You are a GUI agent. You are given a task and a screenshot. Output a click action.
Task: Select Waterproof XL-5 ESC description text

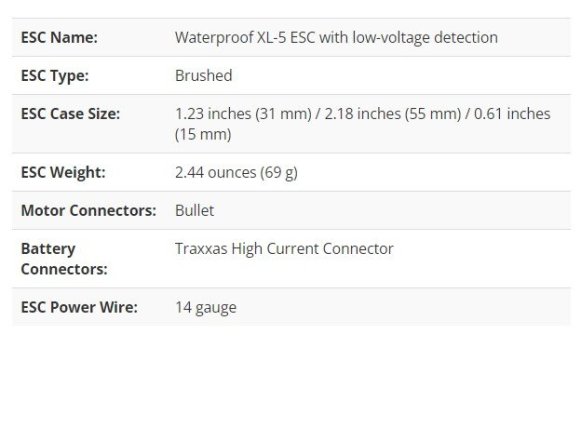coord(336,37)
